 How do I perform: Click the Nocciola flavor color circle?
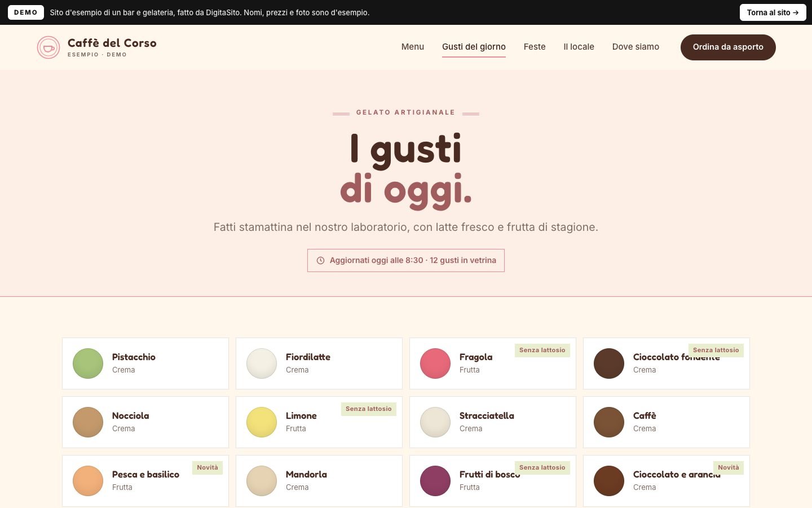pos(88,422)
